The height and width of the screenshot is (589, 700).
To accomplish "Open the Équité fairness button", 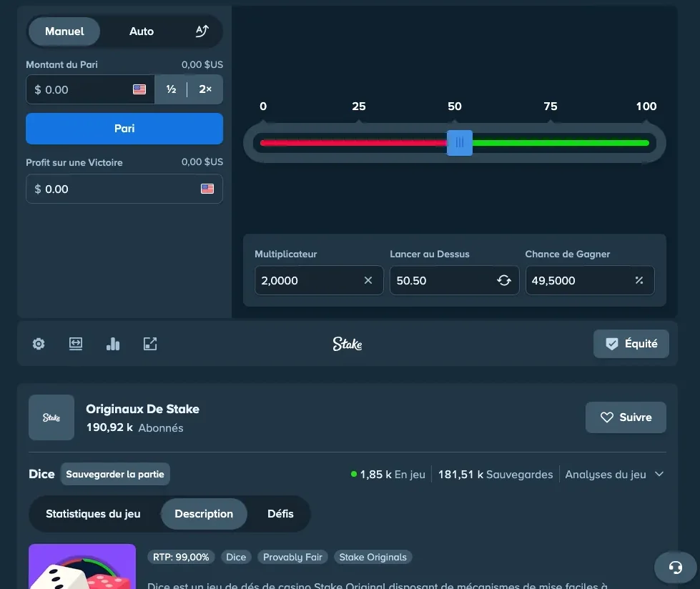I will (631, 344).
